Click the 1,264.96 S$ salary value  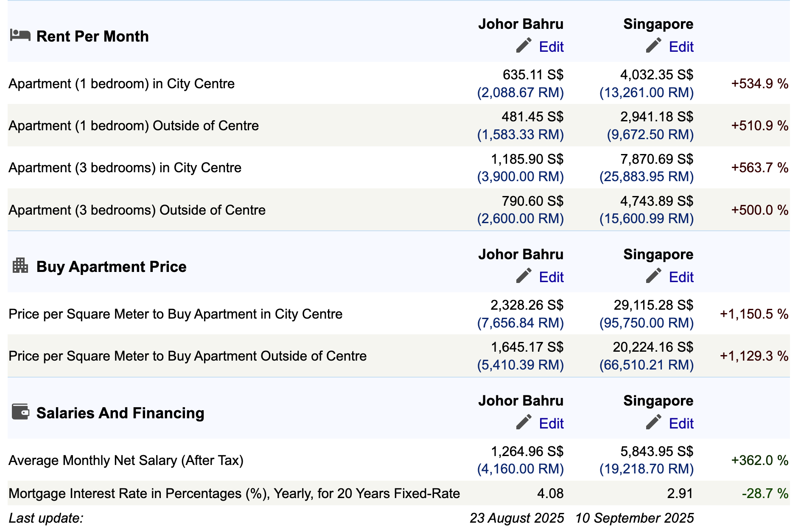tap(527, 451)
